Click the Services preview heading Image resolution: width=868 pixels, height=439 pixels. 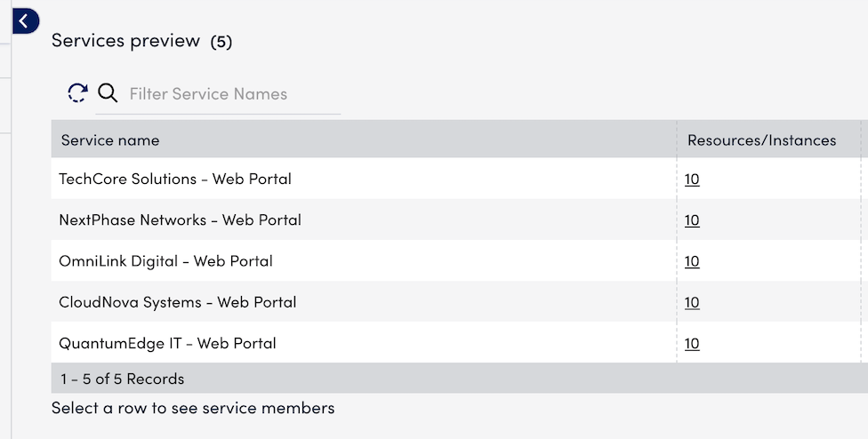click(x=125, y=41)
